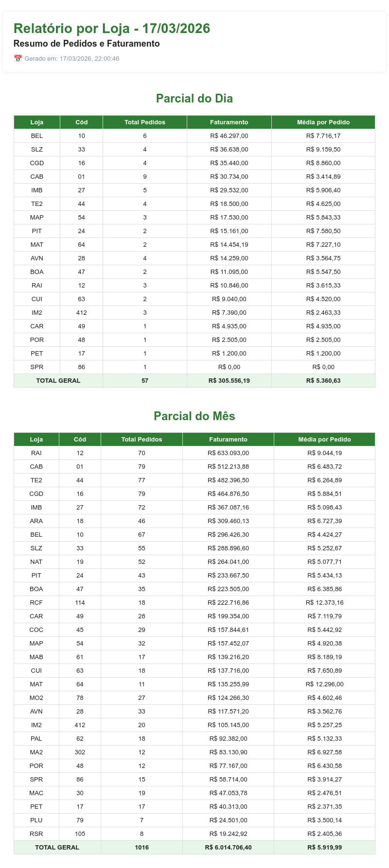The height and width of the screenshot is (868, 389).
Task: Select daily total revenue R$ 305.556,19
Action: click(x=229, y=381)
